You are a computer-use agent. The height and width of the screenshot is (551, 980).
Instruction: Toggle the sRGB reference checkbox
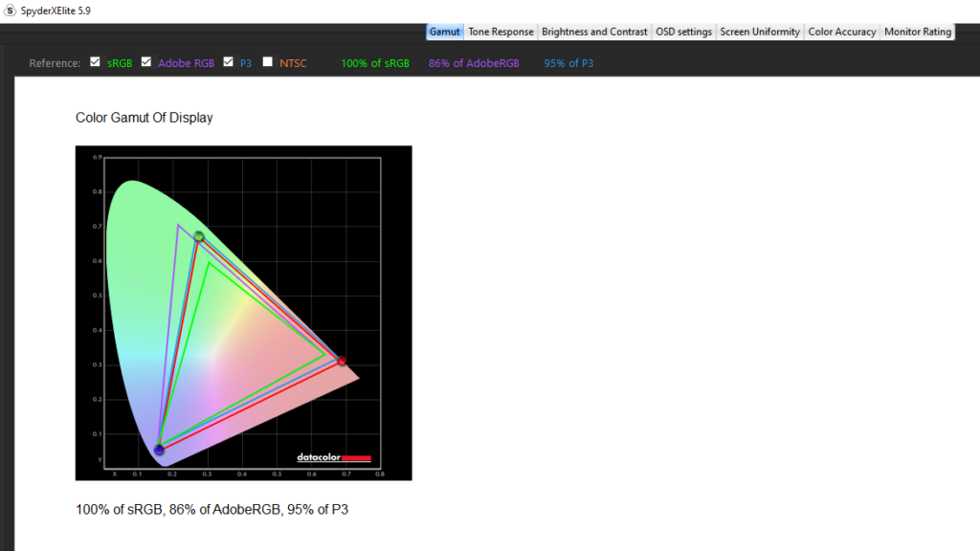[95, 62]
